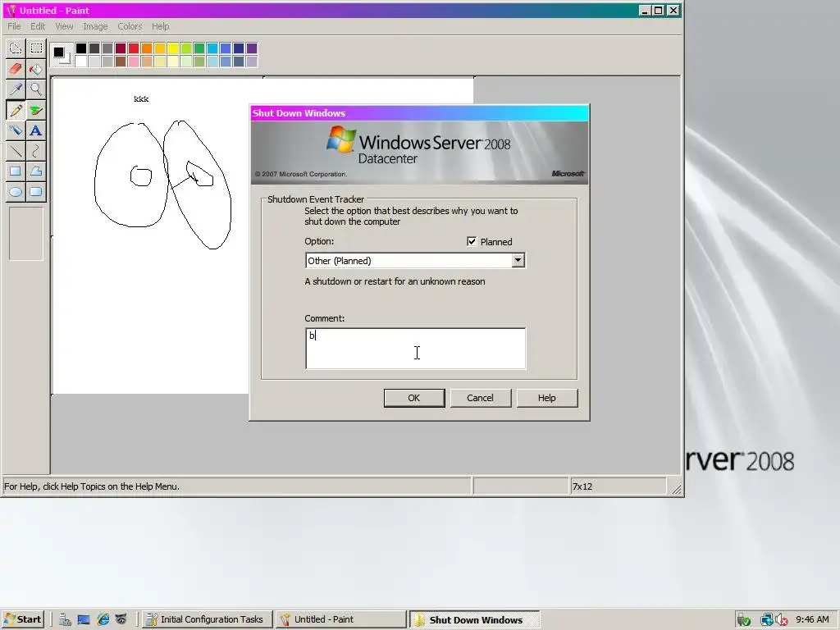Screen dimensions: 840x630
Task: Pick the Eraser tool in Paint
Action: tap(16, 69)
